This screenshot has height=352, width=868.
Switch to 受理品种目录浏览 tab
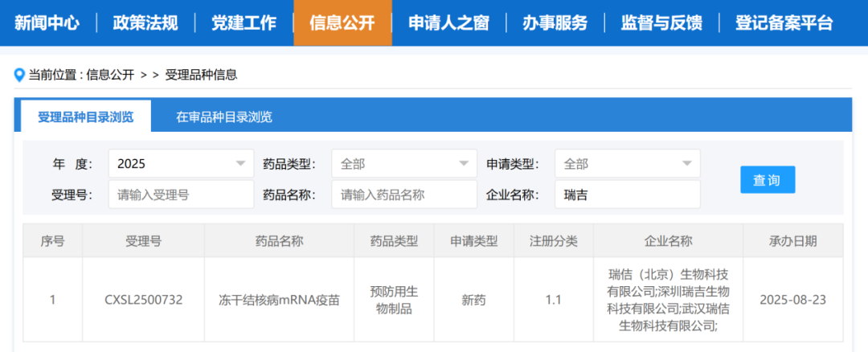pos(85,117)
